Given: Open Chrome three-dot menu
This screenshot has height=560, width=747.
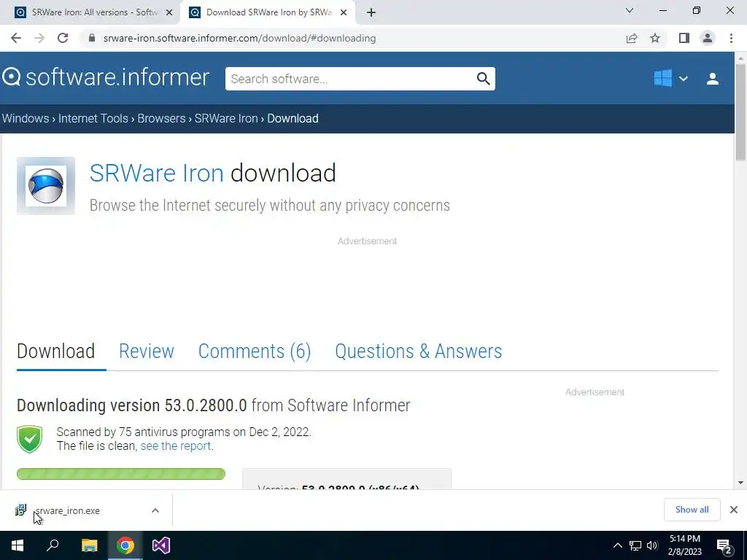Looking at the screenshot, I should click(x=731, y=38).
